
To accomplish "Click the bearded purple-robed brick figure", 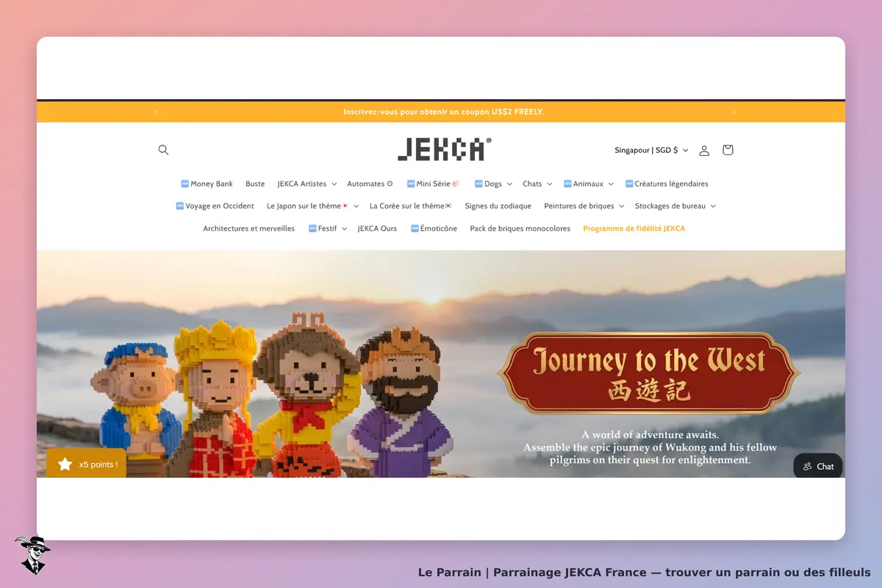I will tap(400, 403).
